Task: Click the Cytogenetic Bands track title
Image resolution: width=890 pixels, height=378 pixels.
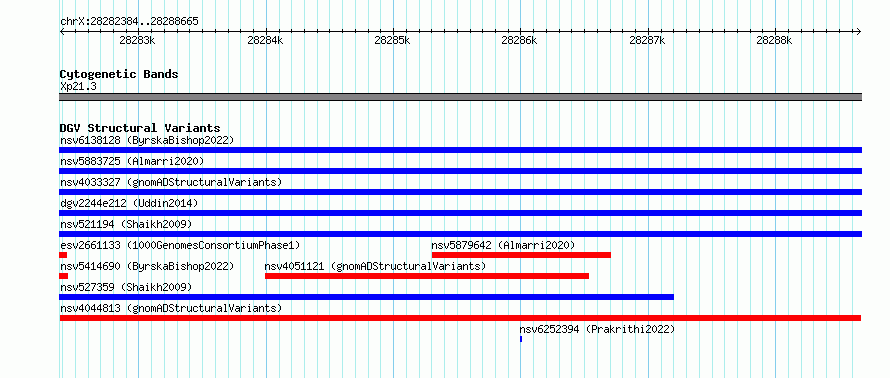Action: tap(119, 74)
